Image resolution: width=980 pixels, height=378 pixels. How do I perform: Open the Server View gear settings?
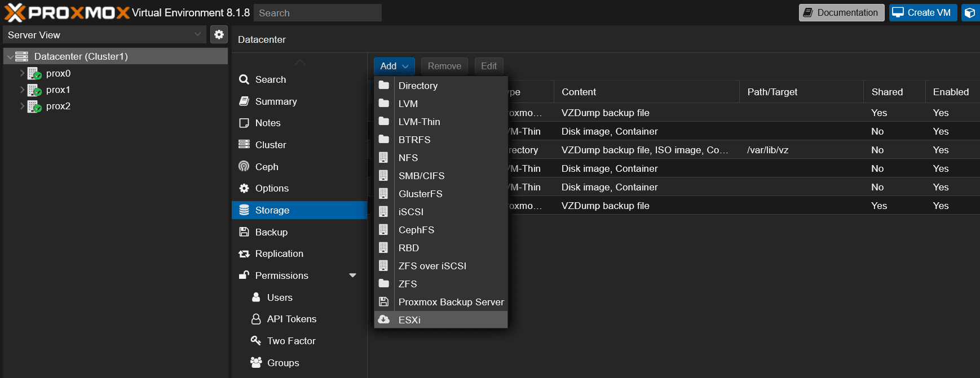[219, 34]
